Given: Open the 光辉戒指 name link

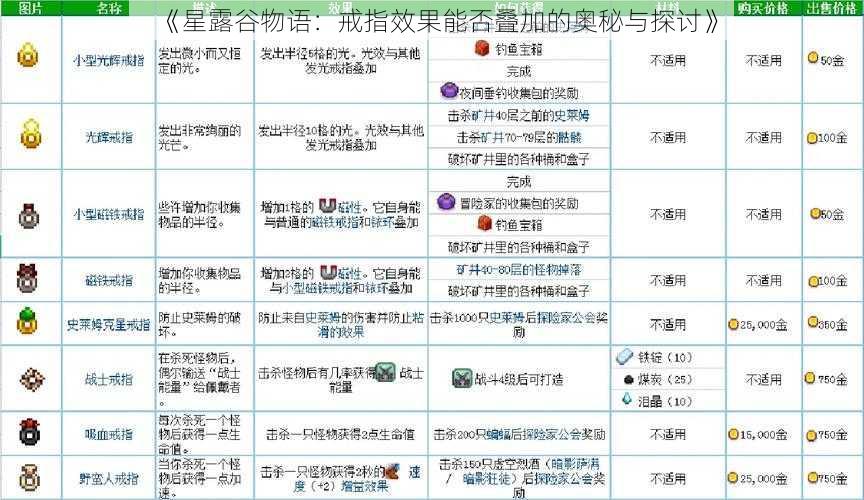Looking at the screenshot, I should tap(109, 137).
